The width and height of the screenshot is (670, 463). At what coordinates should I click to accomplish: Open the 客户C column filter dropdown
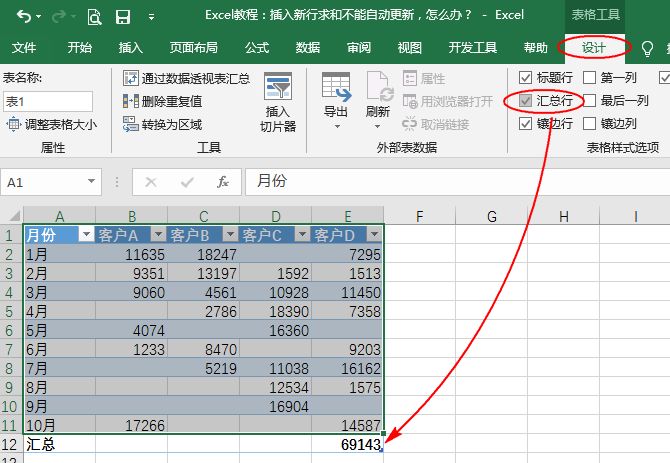point(302,234)
